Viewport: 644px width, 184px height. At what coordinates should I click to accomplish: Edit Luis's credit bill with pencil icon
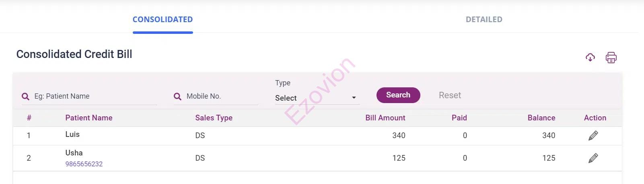click(x=593, y=136)
